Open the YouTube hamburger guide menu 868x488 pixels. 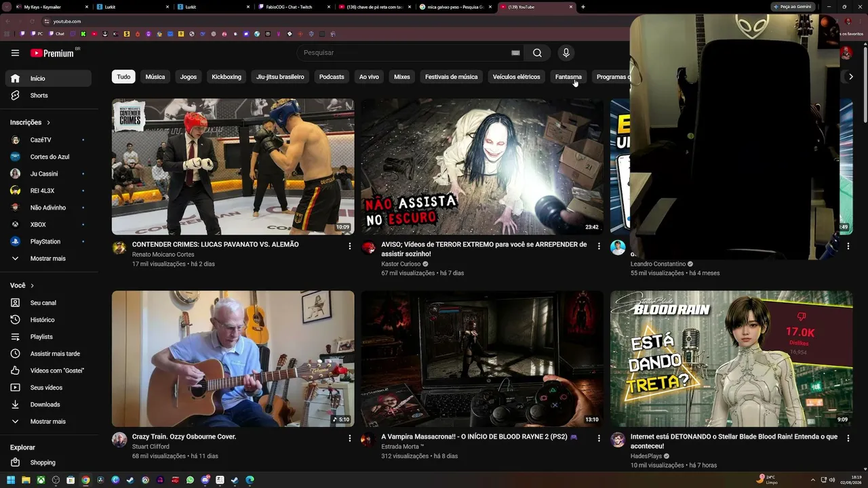pos(15,53)
